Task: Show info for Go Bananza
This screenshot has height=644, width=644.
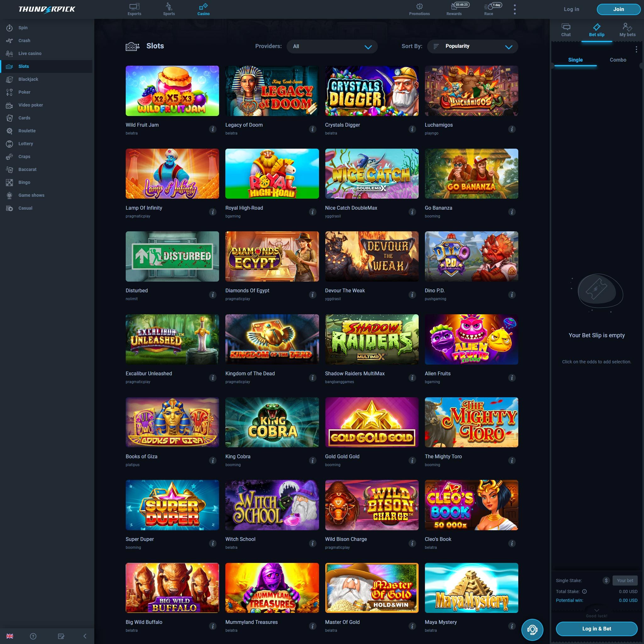Action: pyautogui.click(x=512, y=212)
